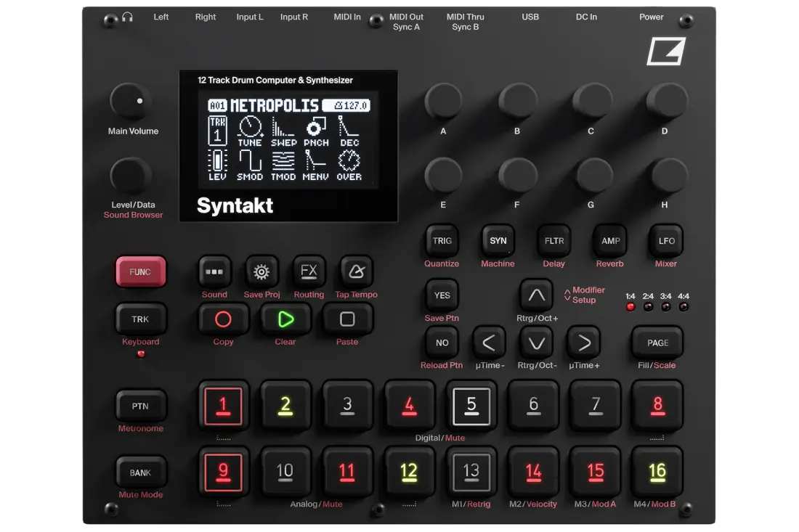Click data entry knob F
Image resolution: width=799 pixels, height=532 pixels.
[x=518, y=175]
